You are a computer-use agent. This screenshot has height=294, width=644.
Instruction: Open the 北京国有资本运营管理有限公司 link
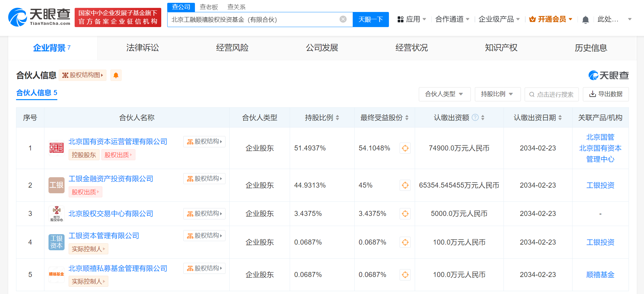[x=118, y=142]
